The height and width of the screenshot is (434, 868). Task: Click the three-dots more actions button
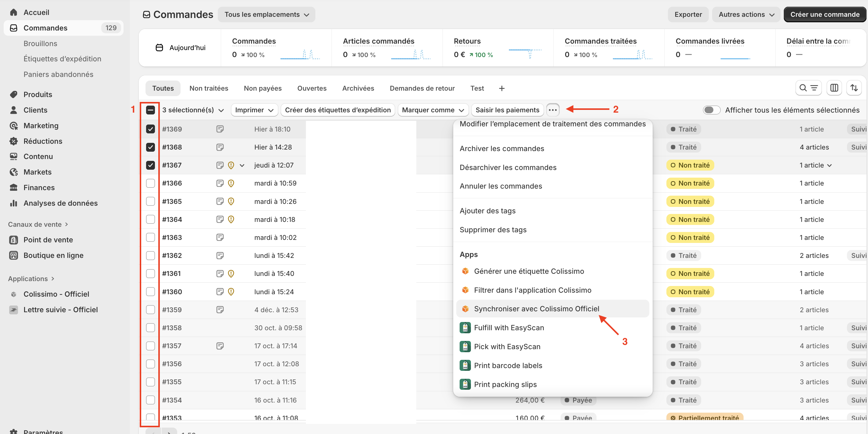point(552,110)
